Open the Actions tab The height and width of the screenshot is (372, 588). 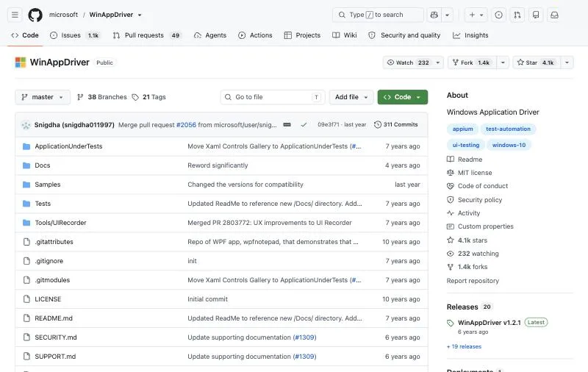click(x=255, y=35)
